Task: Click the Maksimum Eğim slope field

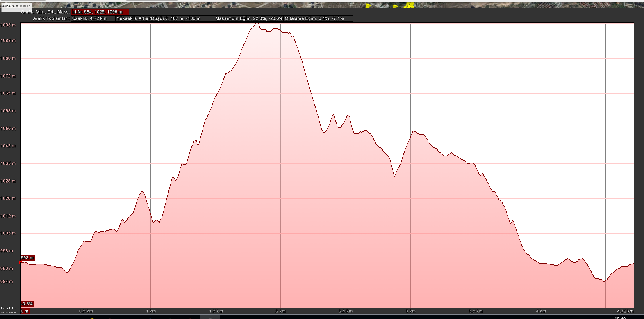Action: (x=249, y=18)
